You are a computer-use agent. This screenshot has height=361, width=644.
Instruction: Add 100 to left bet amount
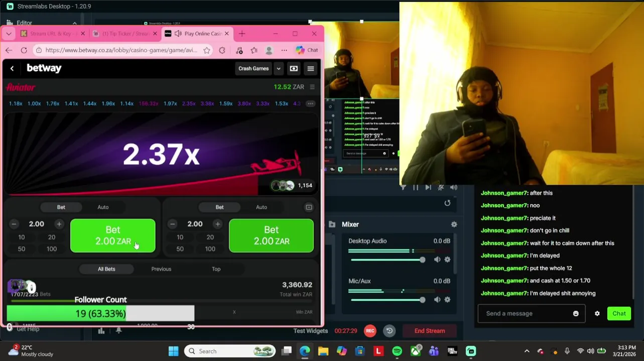pos(51,249)
